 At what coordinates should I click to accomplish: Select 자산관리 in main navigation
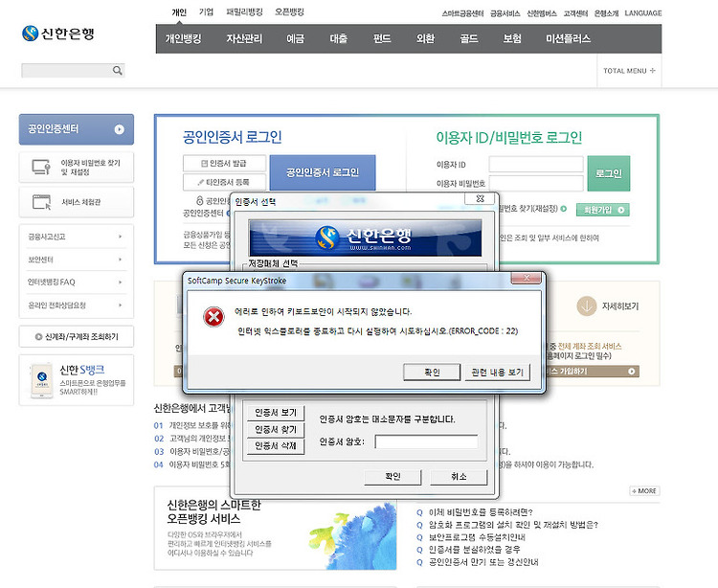(244, 39)
